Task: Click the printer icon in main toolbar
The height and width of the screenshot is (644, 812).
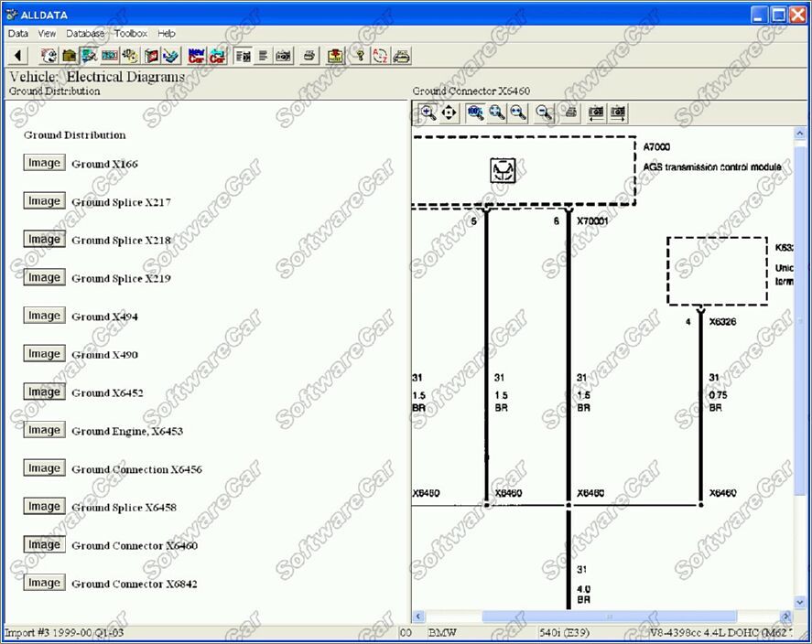Action: pos(309,56)
